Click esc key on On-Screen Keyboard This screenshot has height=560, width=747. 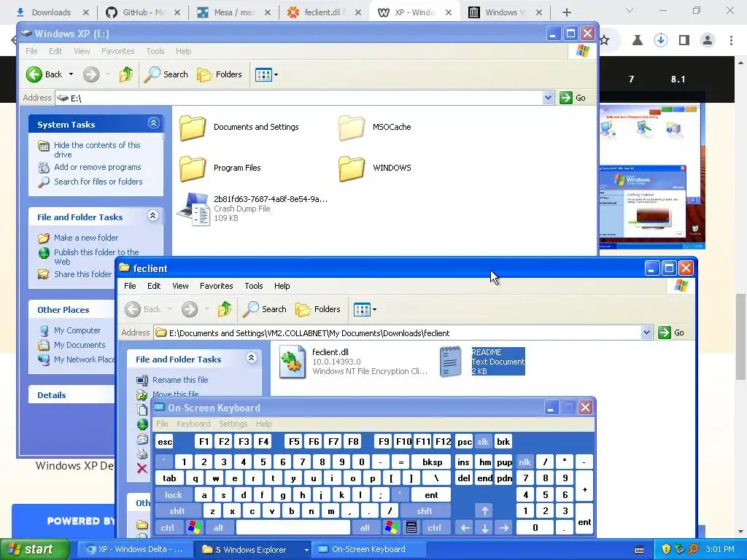pyautogui.click(x=165, y=442)
